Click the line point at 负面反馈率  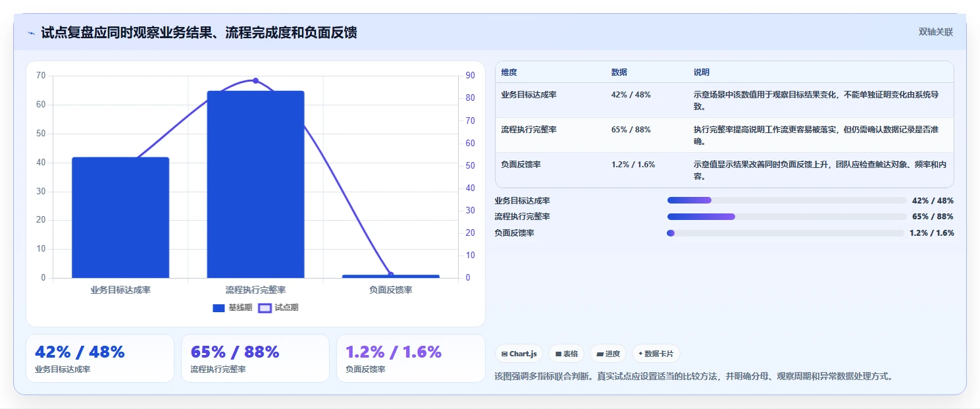(x=390, y=274)
